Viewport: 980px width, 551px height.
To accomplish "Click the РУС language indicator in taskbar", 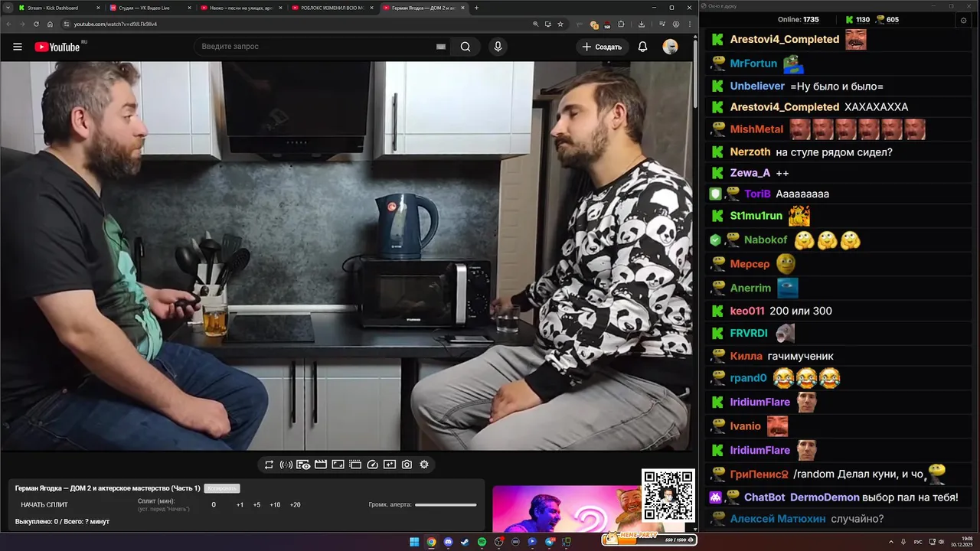I will (918, 542).
